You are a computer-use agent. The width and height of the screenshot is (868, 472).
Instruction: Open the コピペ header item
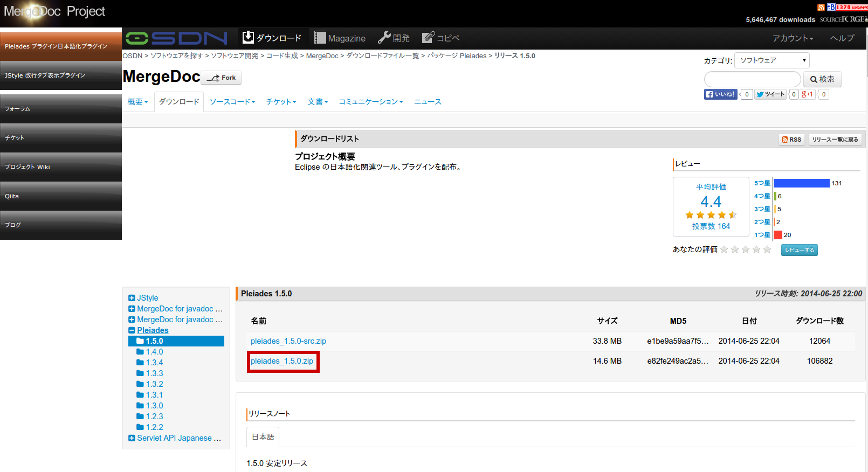(440, 38)
